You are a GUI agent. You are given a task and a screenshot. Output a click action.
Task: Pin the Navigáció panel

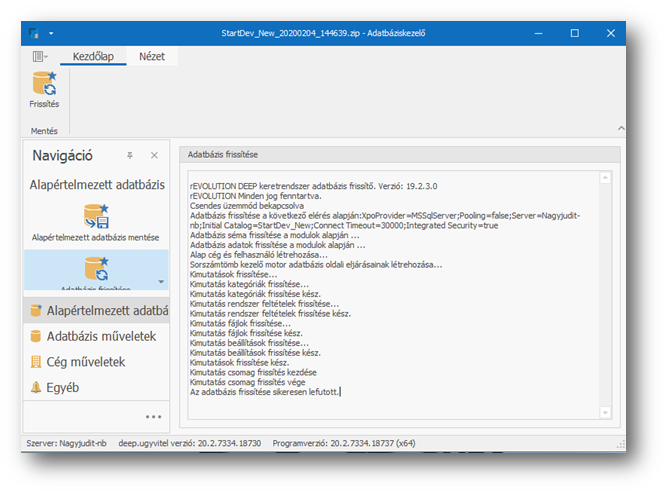(x=129, y=156)
